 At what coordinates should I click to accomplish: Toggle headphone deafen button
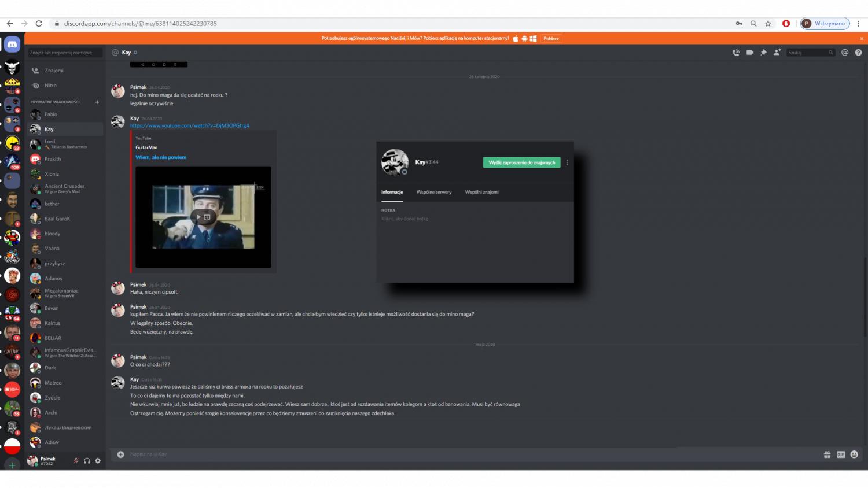point(87,461)
